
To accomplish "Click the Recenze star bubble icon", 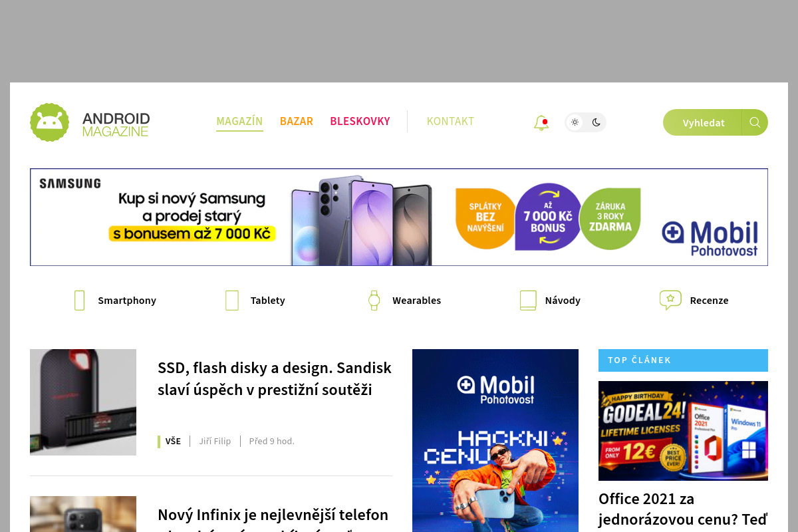I will click(670, 301).
